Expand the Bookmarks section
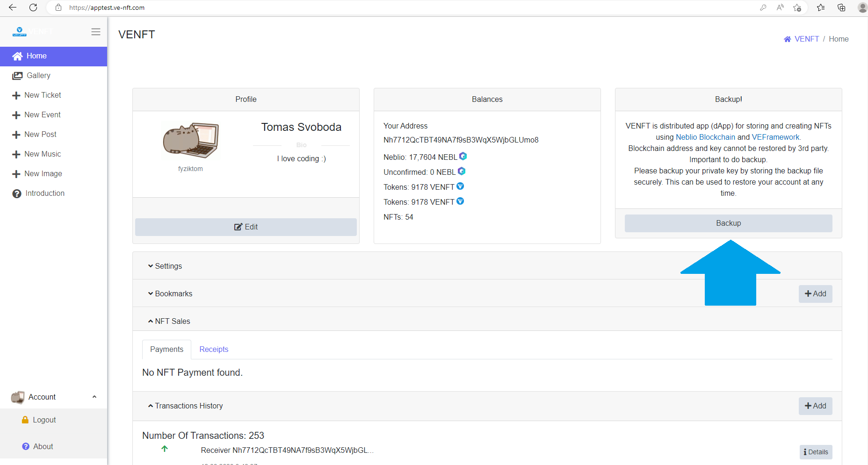868x465 pixels. pyautogui.click(x=170, y=293)
